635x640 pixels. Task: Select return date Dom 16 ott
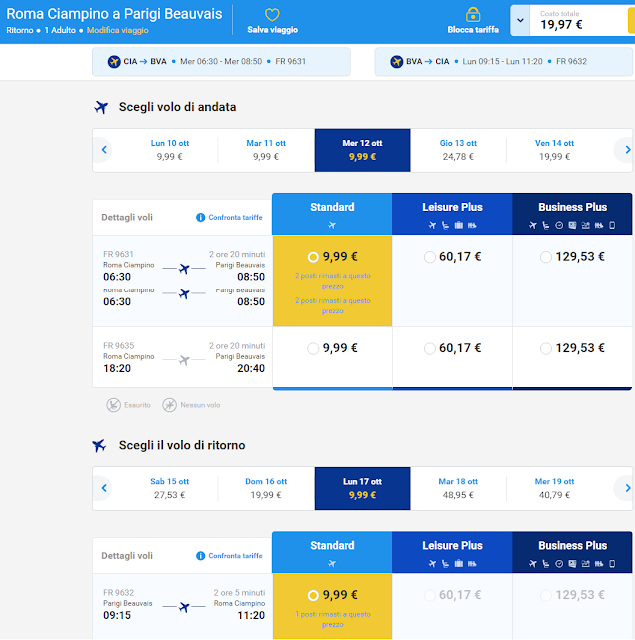point(266,488)
